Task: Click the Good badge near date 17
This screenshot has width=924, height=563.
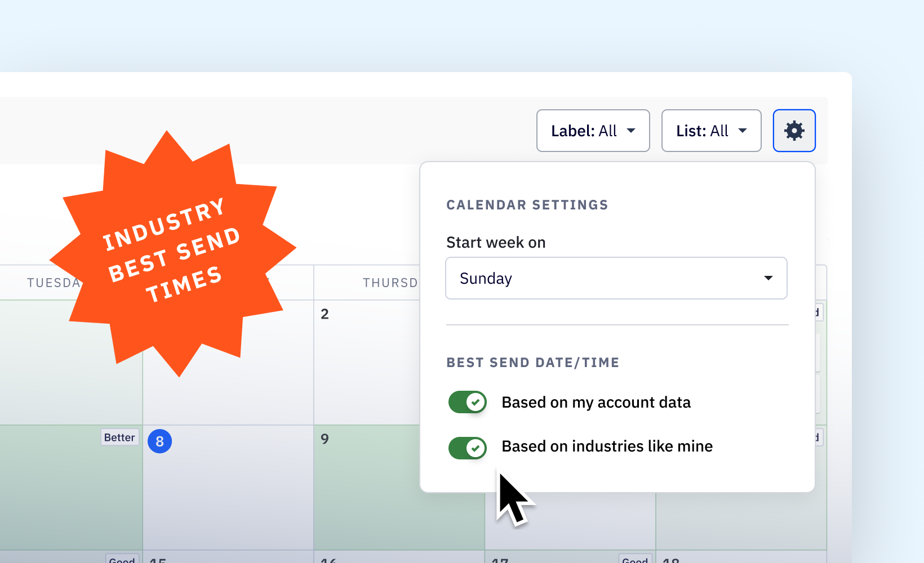Action: 634,559
